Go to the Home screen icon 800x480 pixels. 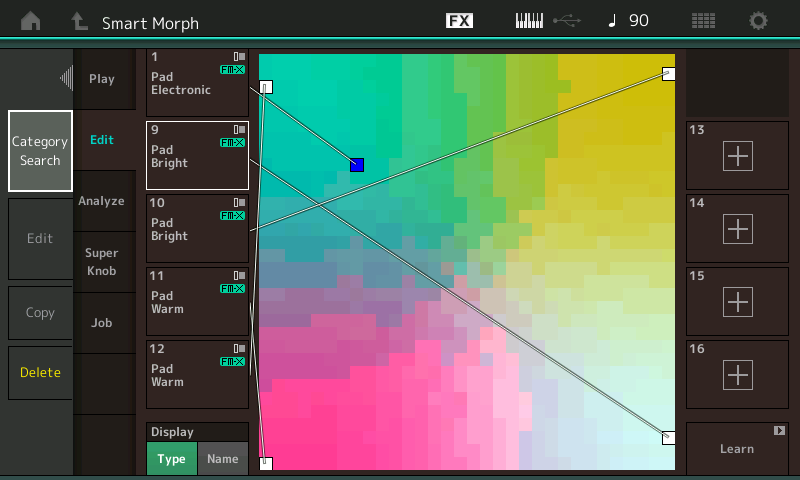pos(31,21)
